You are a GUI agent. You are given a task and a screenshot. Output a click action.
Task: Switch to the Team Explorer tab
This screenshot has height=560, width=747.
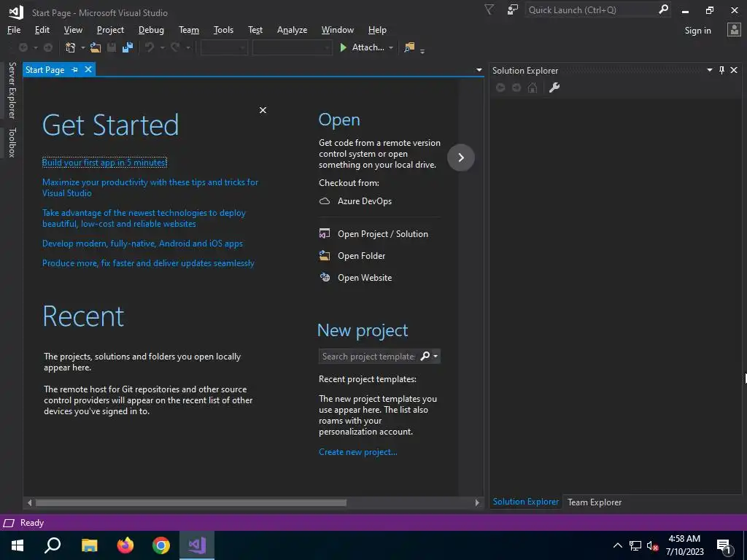(595, 502)
